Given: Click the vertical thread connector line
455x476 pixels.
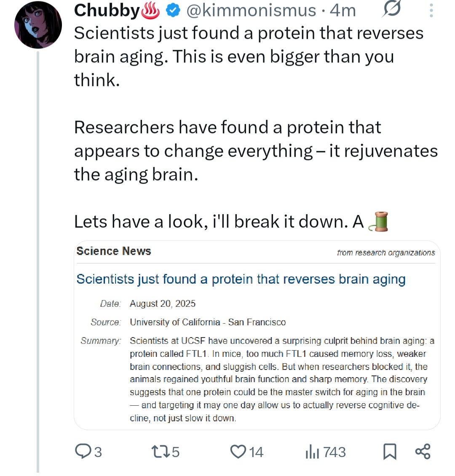Looking at the screenshot, I should (38, 262).
